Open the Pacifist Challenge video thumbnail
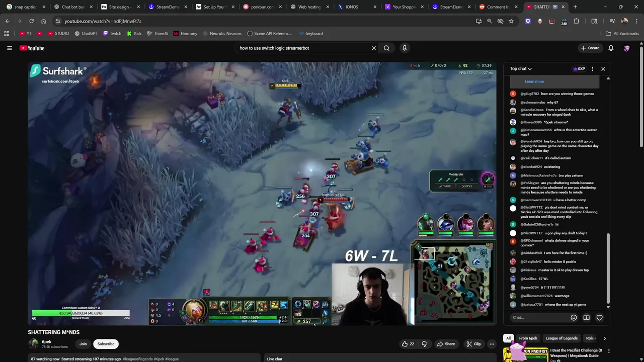 (x=525, y=354)
